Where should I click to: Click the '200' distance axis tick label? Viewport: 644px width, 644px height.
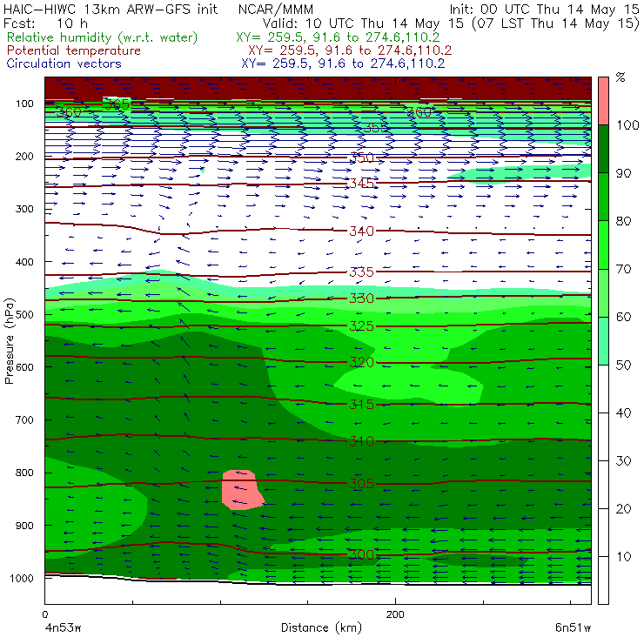[x=395, y=614]
